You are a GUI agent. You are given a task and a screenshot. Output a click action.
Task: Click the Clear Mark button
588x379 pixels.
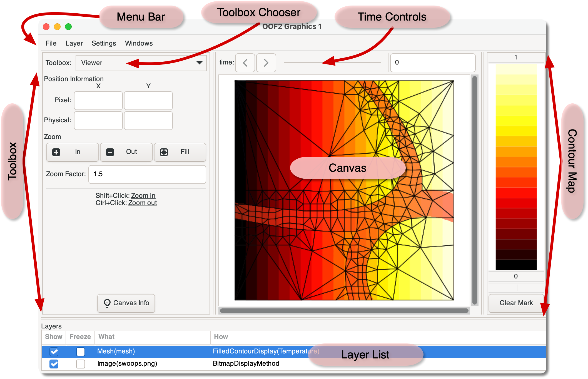tap(516, 303)
